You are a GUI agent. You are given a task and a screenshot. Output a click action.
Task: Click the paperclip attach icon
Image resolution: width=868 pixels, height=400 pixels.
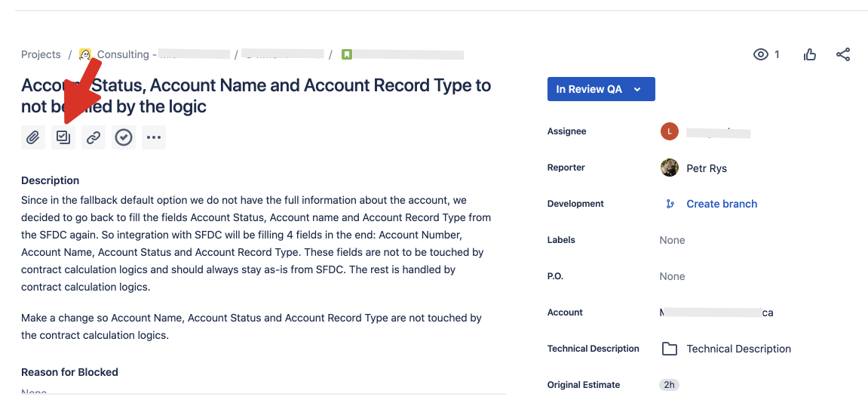(33, 137)
